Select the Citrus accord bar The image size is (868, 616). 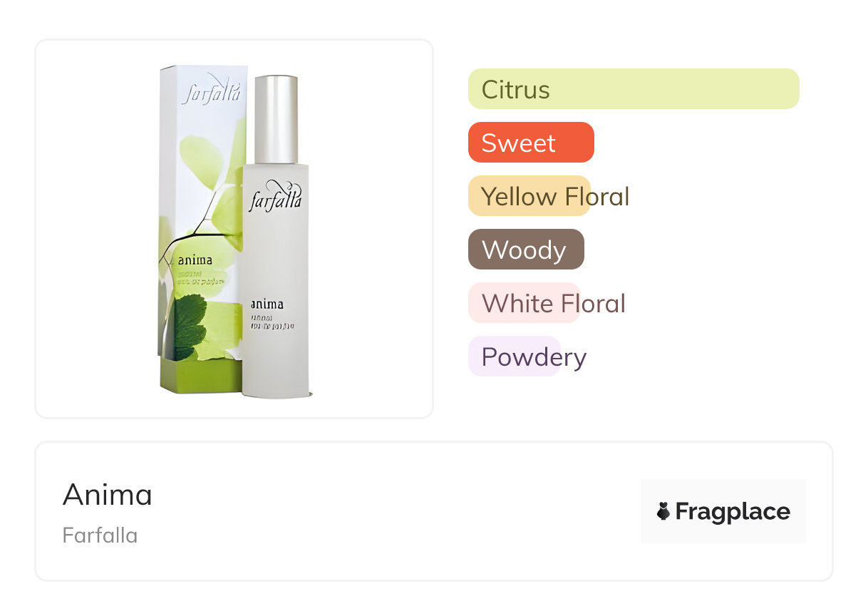(633, 89)
